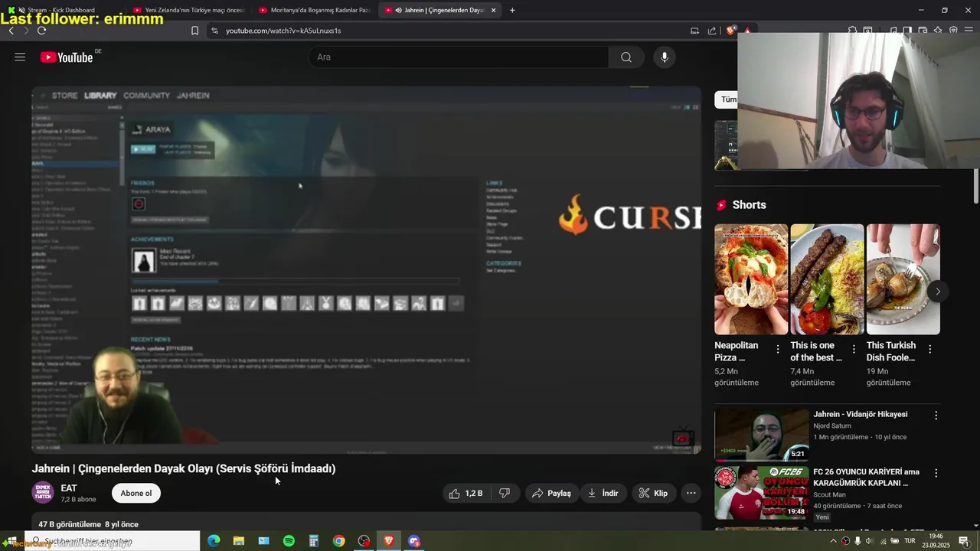This screenshot has height=551, width=980.
Task: Open the Jahrein - Vidanjör Hikayesi title
Action: [861, 414]
